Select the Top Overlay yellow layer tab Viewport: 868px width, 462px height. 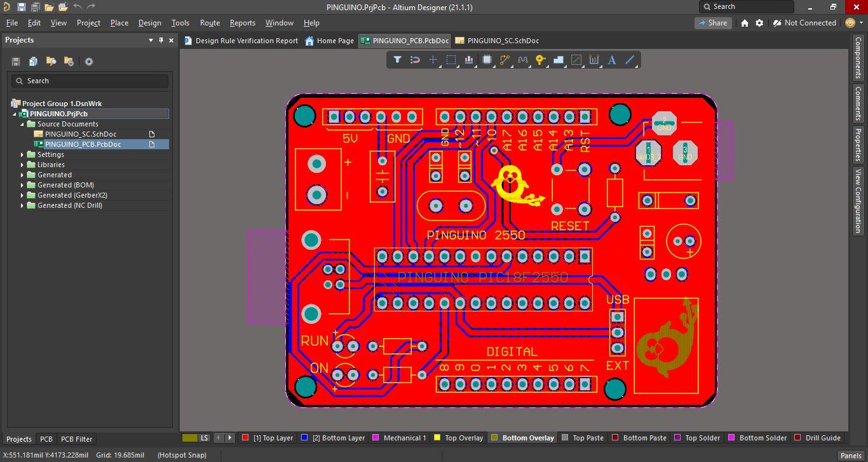tap(458, 438)
